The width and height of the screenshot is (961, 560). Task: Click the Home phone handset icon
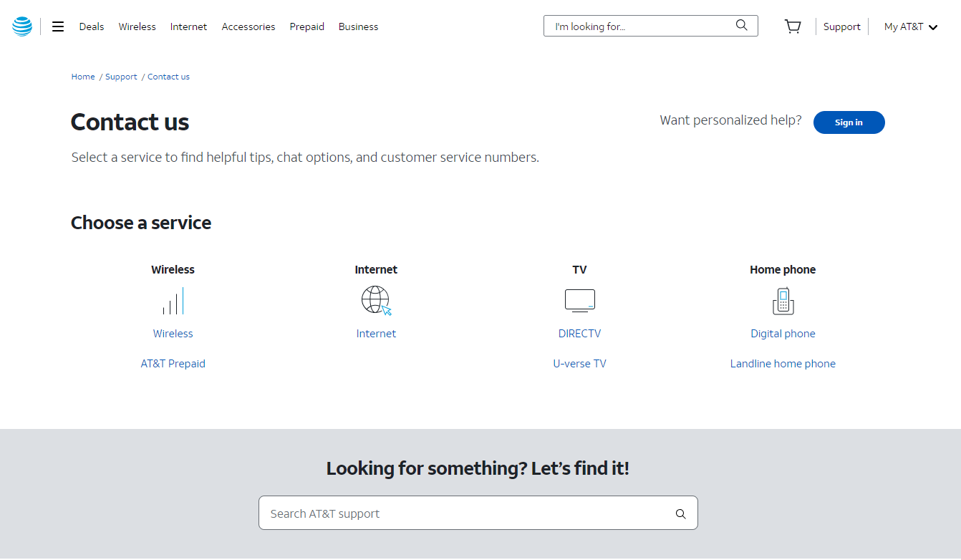point(783,301)
